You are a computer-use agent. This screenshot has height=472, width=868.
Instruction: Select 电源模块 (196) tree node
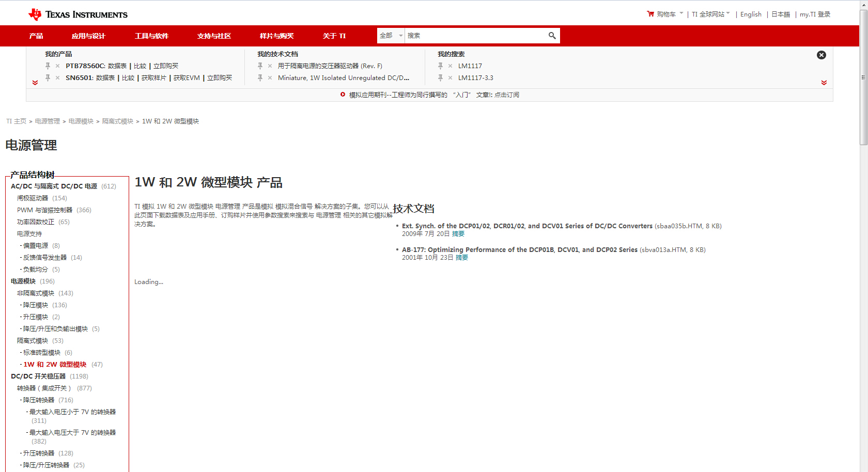click(x=23, y=281)
